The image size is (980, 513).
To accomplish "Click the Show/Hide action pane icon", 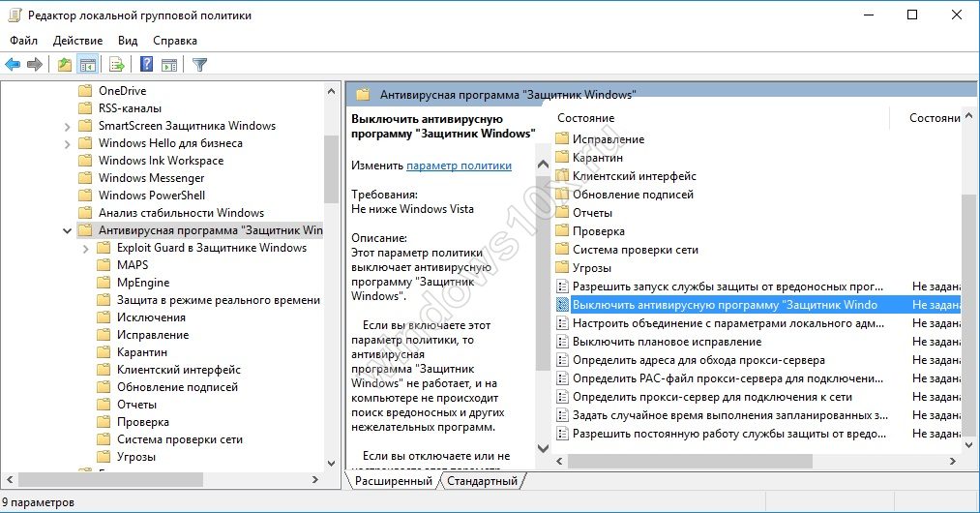I will coord(169,65).
